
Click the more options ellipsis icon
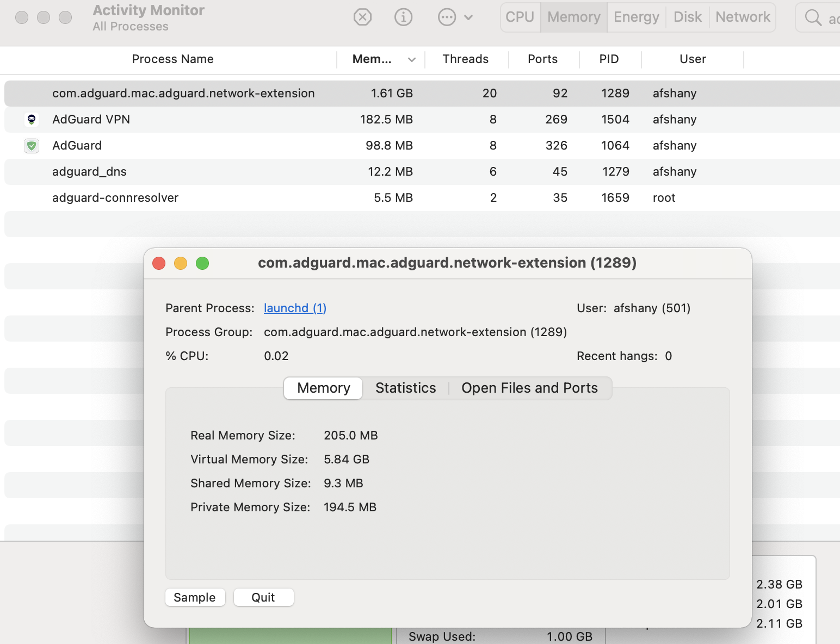(x=446, y=17)
